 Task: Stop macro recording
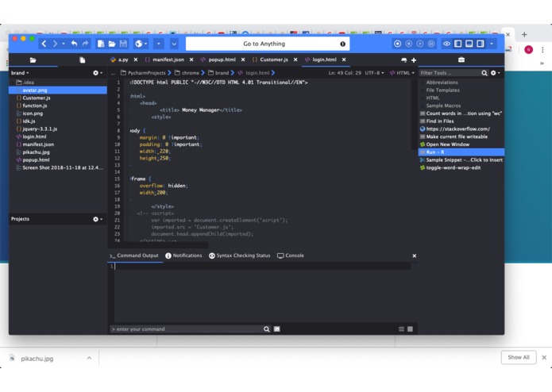pos(409,44)
